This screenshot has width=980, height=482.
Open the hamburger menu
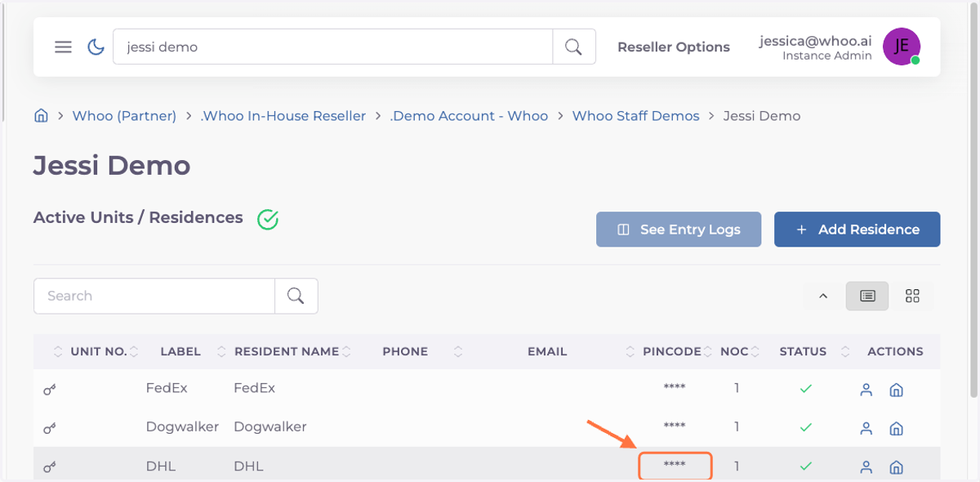coord(63,47)
